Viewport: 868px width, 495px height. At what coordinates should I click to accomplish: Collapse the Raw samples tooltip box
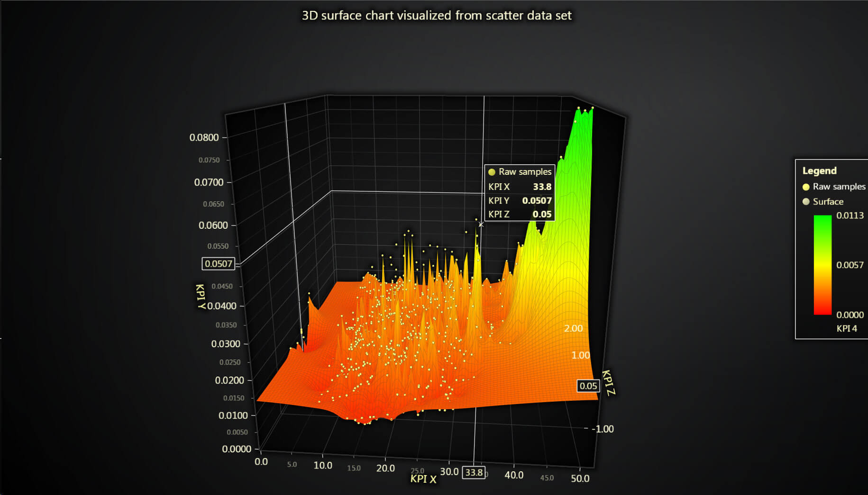[x=519, y=172]
